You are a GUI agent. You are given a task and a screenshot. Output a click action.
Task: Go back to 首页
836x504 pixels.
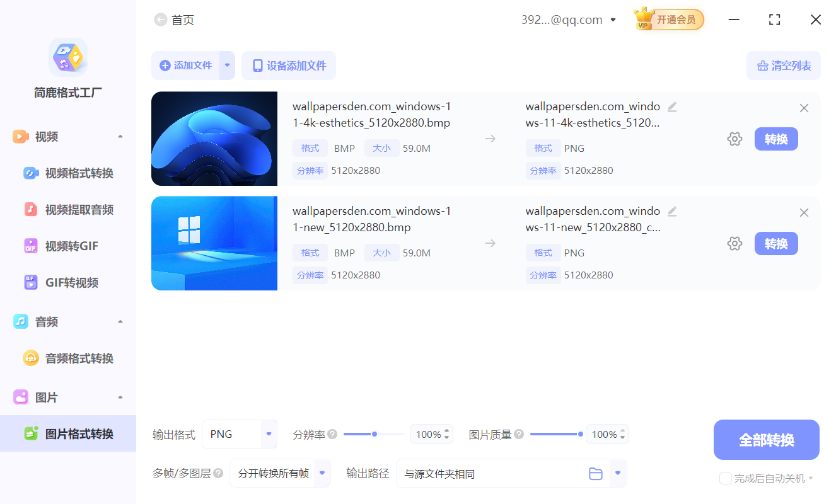pyautogui.click(x=174, y=20)
